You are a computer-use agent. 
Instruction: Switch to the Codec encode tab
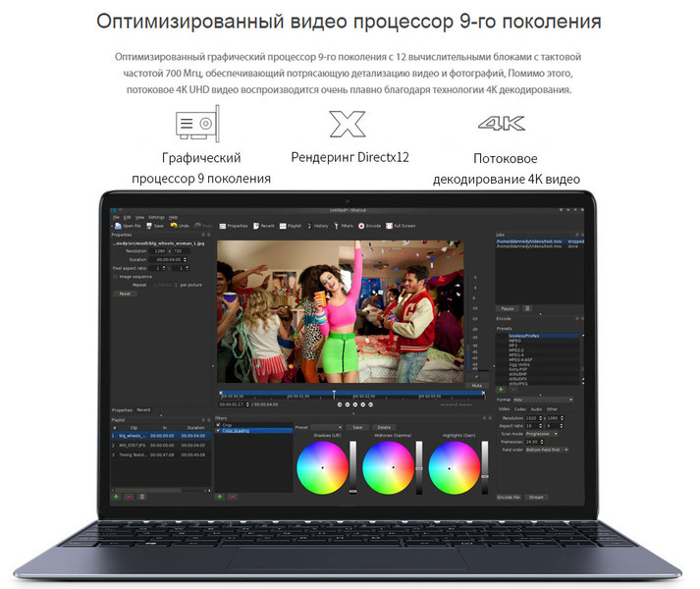(x=520, y=409)
